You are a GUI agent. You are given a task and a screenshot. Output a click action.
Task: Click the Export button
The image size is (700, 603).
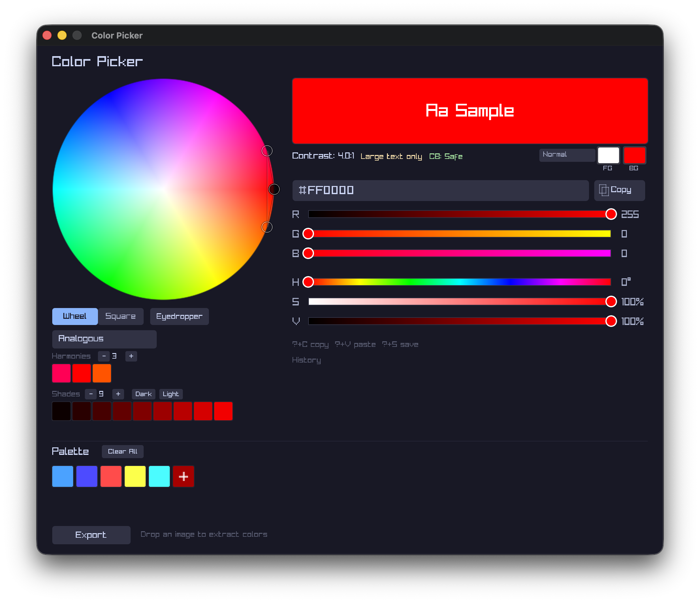click(x=91, y=535)
